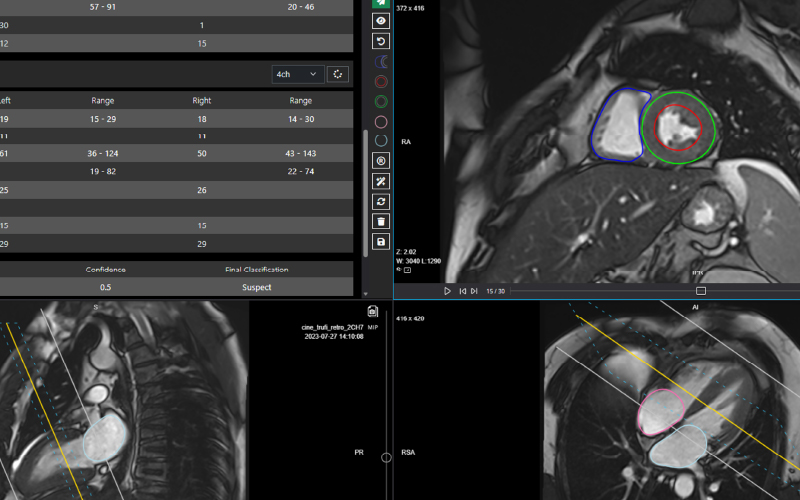Select the red circle endocardium contour tool

[x=381, y=82]
